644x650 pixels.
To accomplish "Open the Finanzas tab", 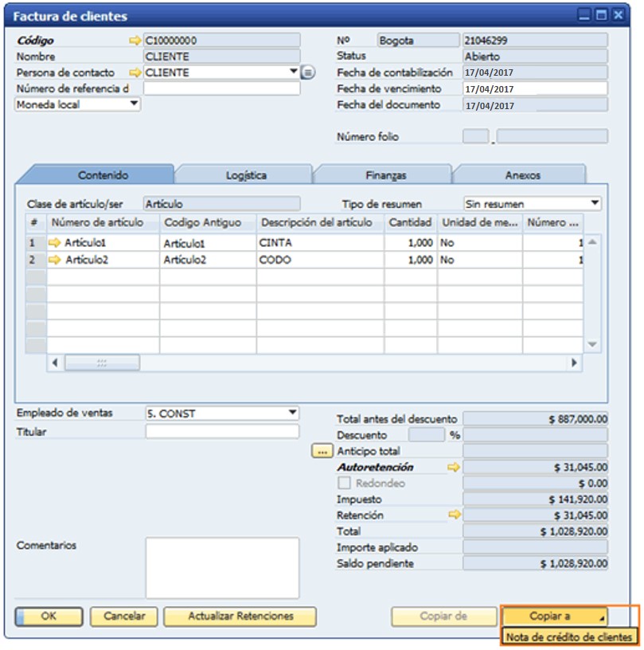I will [x=385, y=175].
